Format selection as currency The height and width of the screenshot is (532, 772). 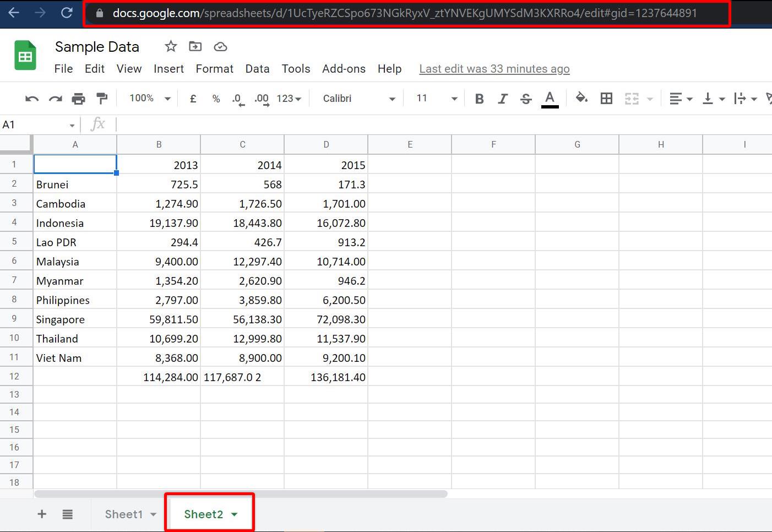(193, 98)
